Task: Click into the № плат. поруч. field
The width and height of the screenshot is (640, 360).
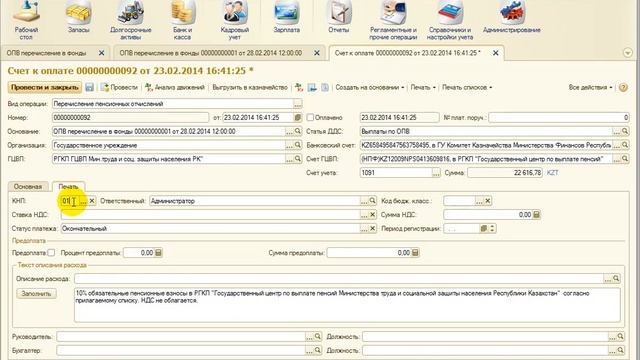Action: (x=559, y=118)
